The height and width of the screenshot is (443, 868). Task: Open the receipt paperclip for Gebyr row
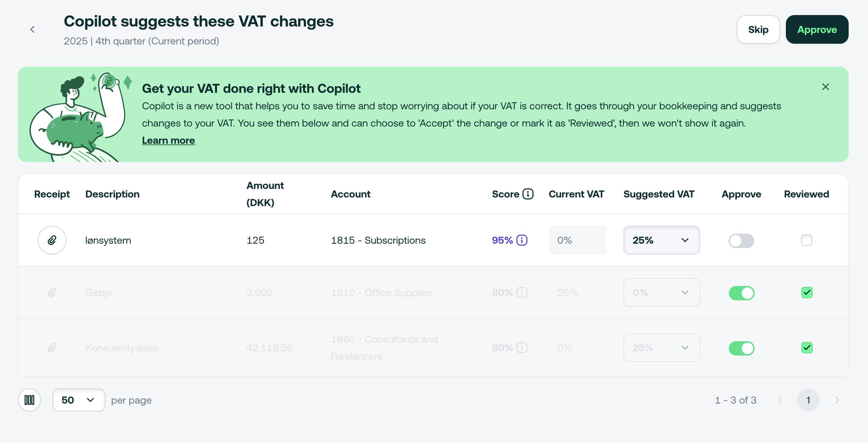[x=52, y=293]
